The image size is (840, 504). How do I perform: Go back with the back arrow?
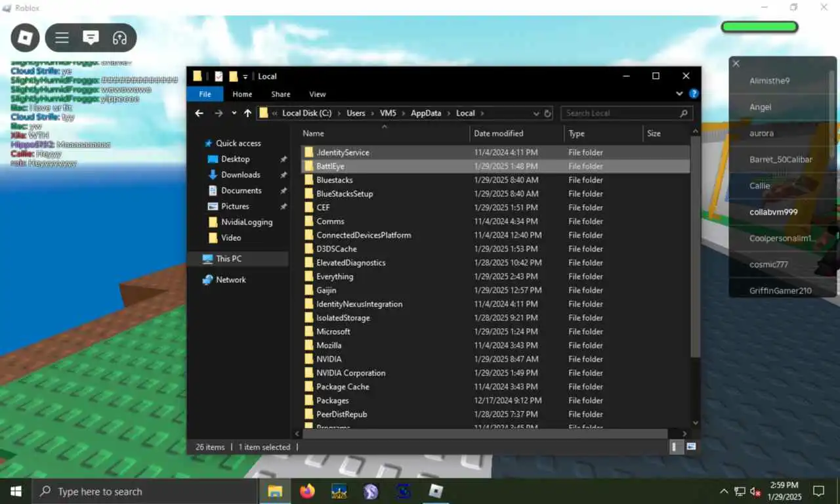click(199, 113)
